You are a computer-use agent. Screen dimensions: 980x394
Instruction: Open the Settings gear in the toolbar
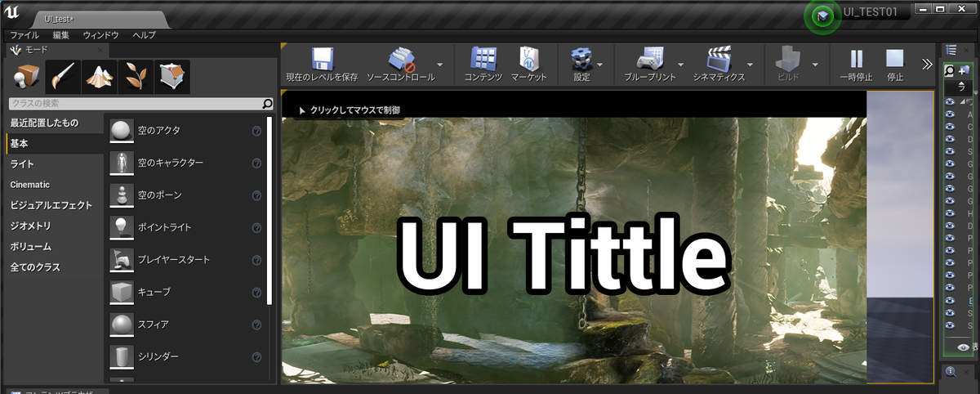coord(581,59)
